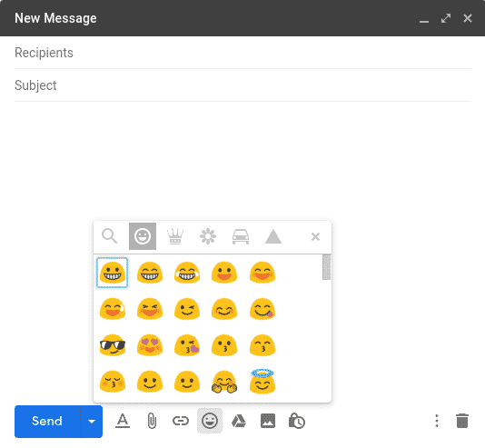Click the blue Send button

click(x=47, y=422)
